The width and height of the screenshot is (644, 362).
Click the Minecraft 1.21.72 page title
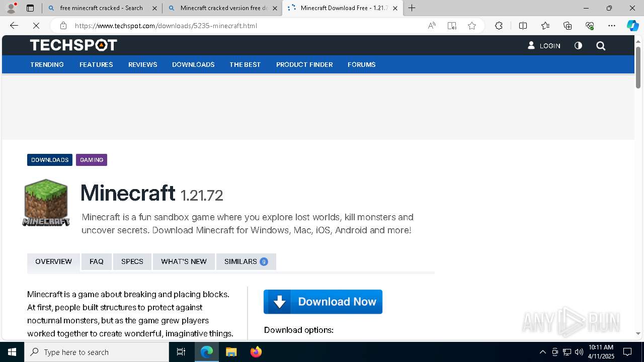point(152,193)
